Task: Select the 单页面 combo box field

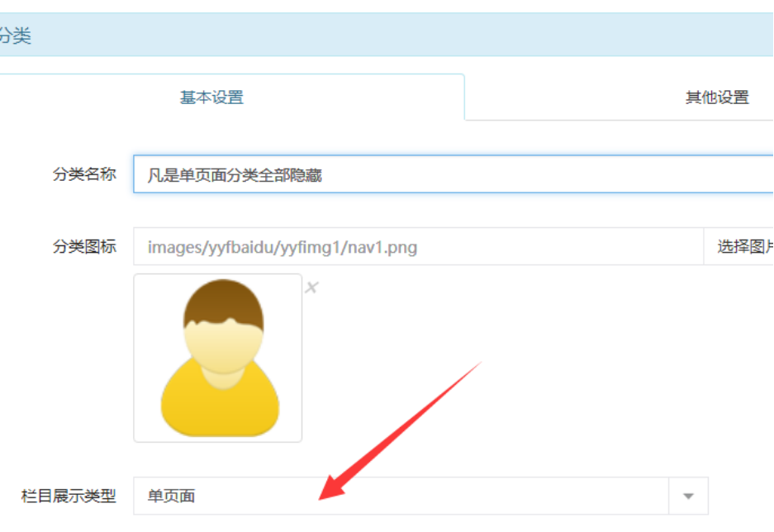Action: tap(420, 496)
